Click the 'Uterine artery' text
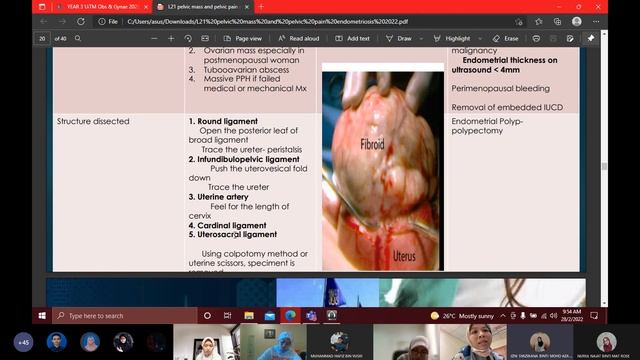This screenshot has width=640, height=360. tap(223, 197)
